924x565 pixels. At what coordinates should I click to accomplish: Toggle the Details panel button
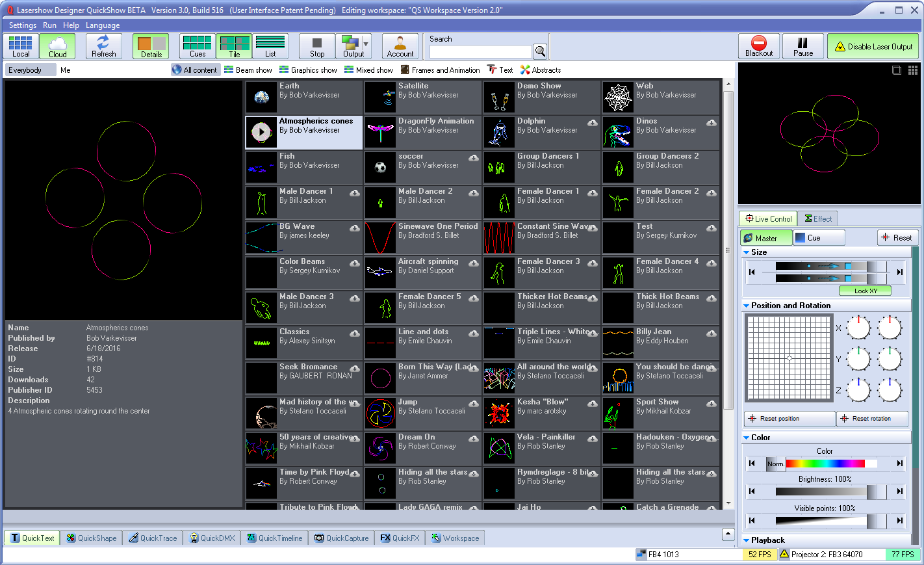(151, 46)
